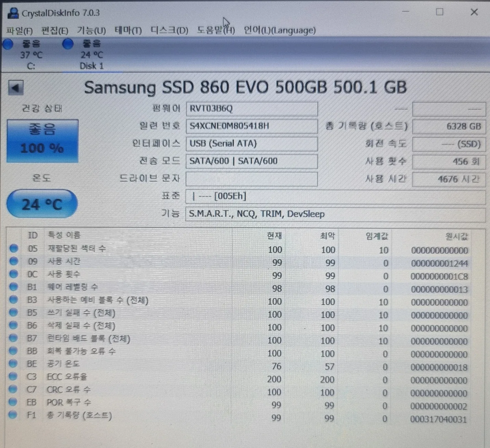
Task: Select the POR 복구 수 row name
Action: tap(69, 402)
